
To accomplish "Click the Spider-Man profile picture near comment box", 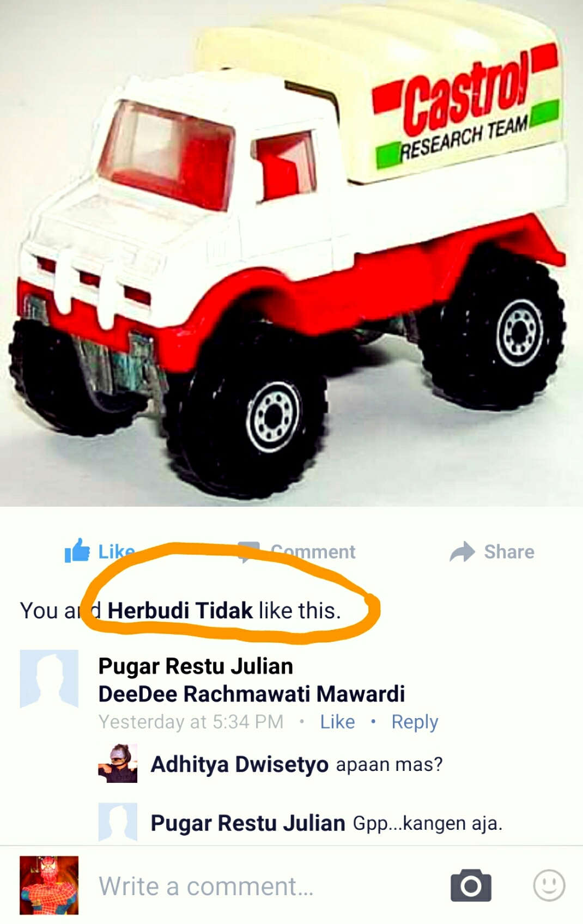I will click(x=49, y=885).
